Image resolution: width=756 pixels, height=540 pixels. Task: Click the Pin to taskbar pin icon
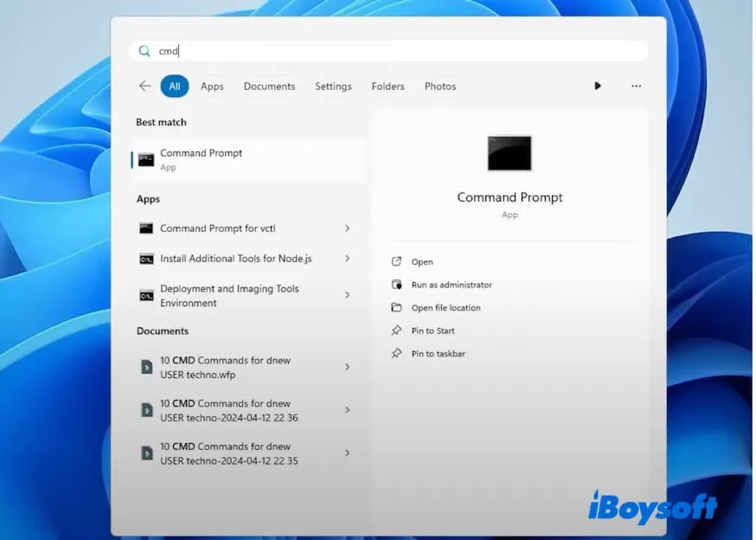point(396,354)
